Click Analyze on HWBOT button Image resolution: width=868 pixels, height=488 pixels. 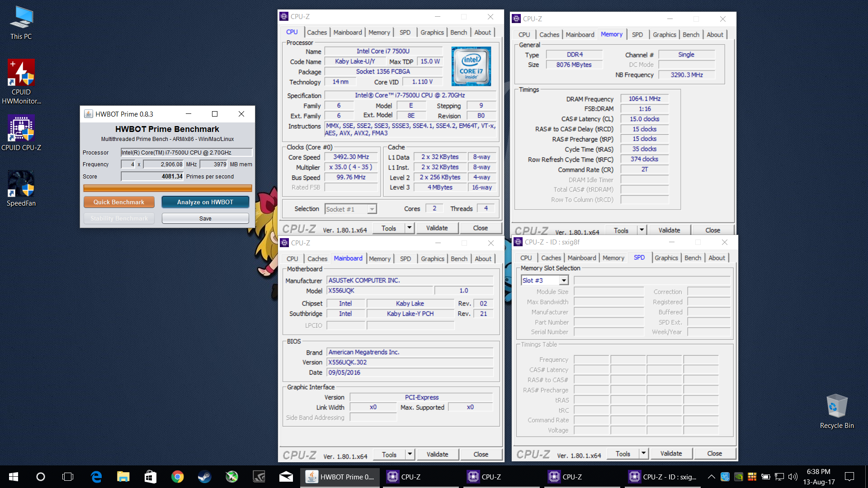205,202
